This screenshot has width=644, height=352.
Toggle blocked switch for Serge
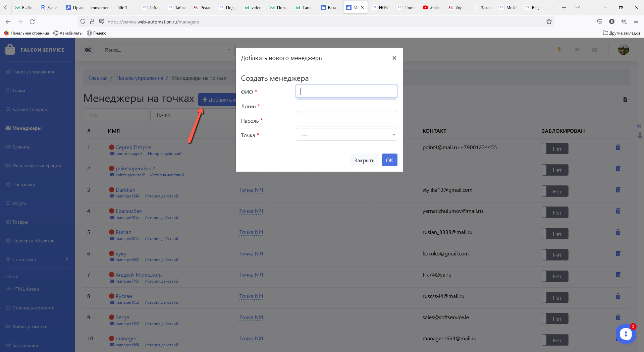point(555,319)
